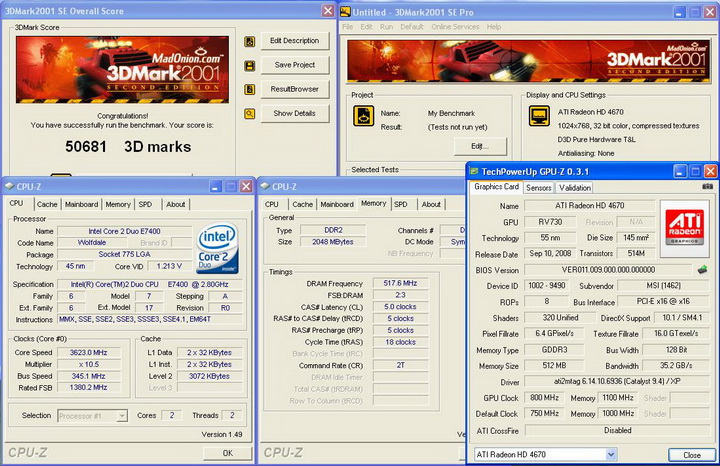Click the left CPU-Z window title icon
This screenshot has width=720, height=466.
(9, 186)
